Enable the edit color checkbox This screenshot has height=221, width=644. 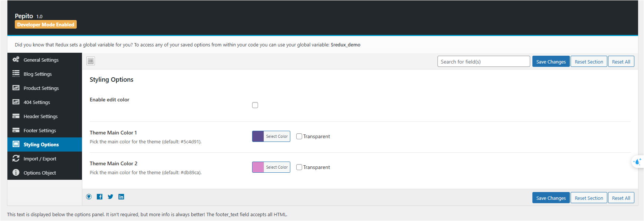pos(255,105)
